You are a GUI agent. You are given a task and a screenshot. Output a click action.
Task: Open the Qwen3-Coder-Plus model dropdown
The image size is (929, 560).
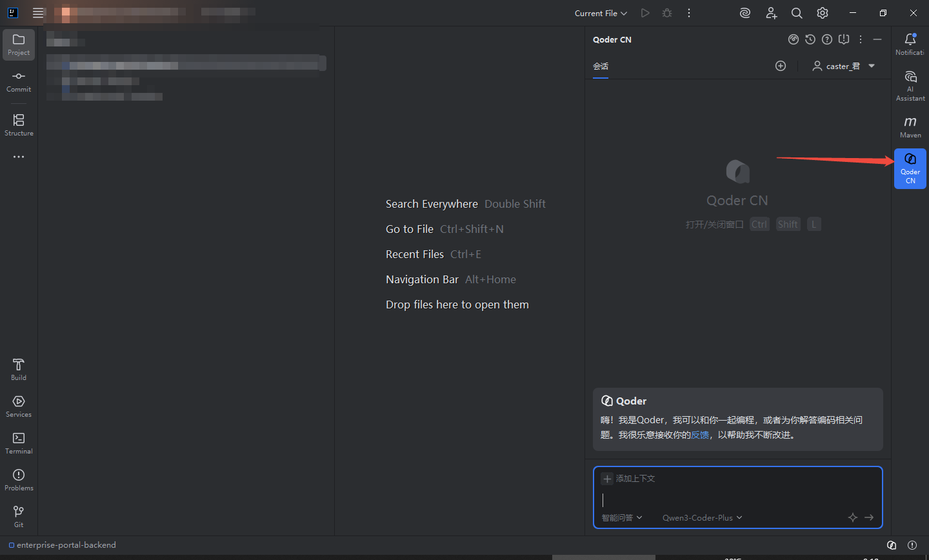point(702,517)
